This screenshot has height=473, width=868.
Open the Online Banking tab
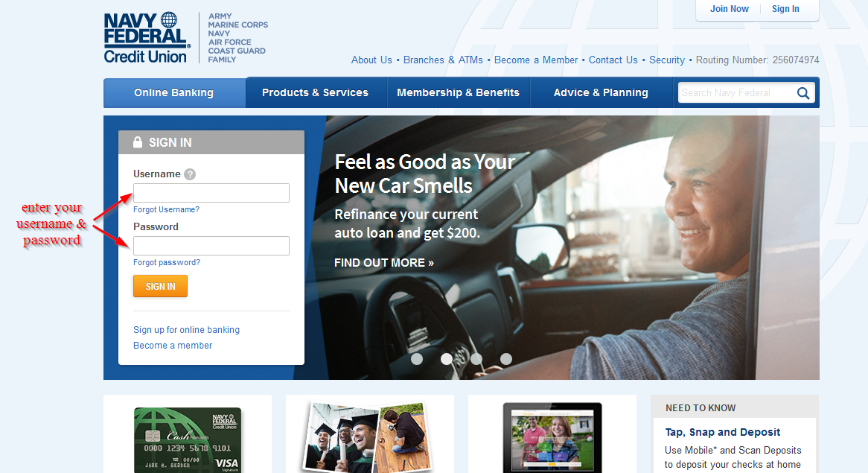tap(173, 92)
